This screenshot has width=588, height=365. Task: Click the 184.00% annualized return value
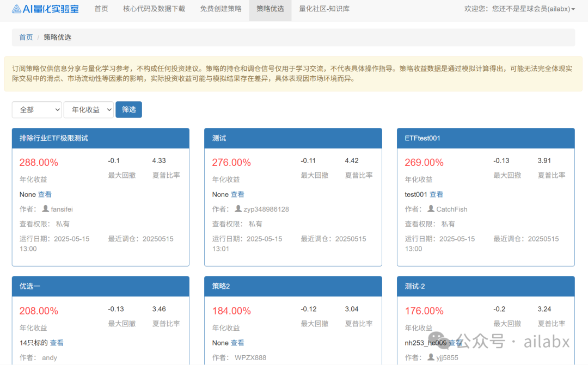pyautogui.click(x=231, y=311)
